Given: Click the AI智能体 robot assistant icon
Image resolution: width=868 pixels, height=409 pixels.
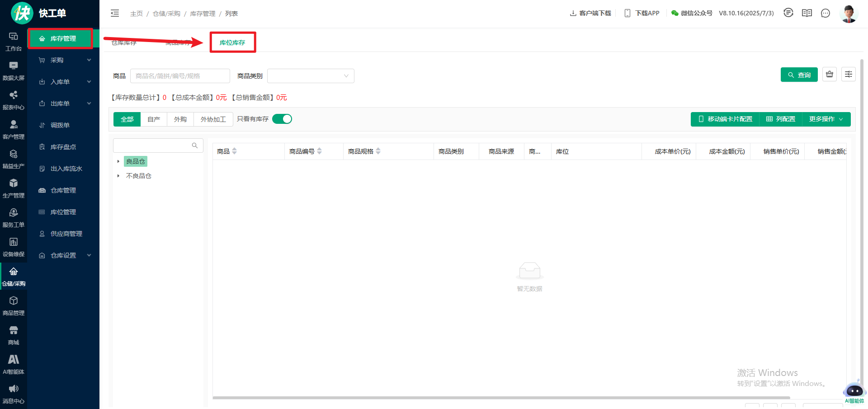Looking at the screenshot, I should (x=854, y=391).
